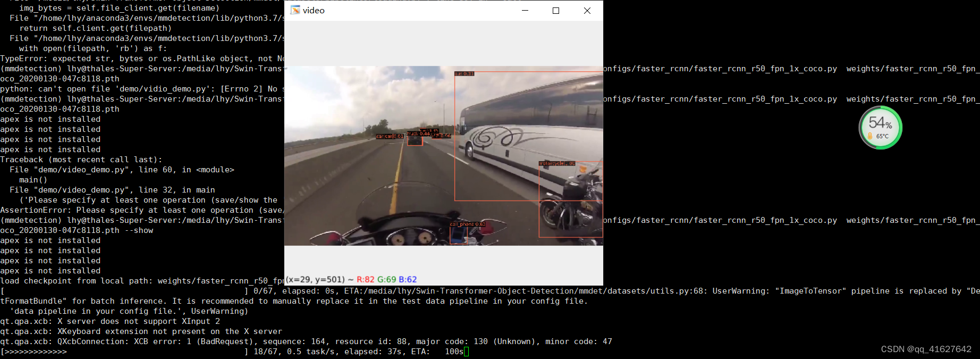The width and height of the screenshot is (980, 359).
Task: Maximize the video window
Action: point(556,11)
